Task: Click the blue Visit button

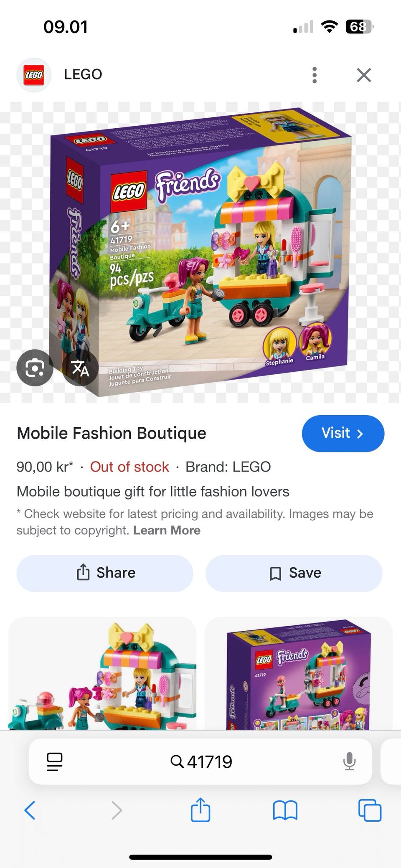Action: (343, 433)
